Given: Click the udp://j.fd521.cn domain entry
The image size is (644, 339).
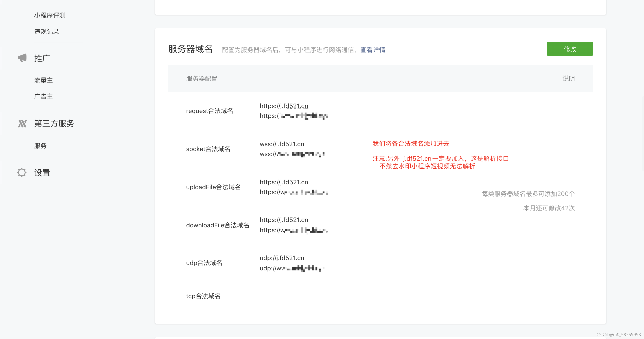Looking at the screenshot, I should click(x=282, y=258).
